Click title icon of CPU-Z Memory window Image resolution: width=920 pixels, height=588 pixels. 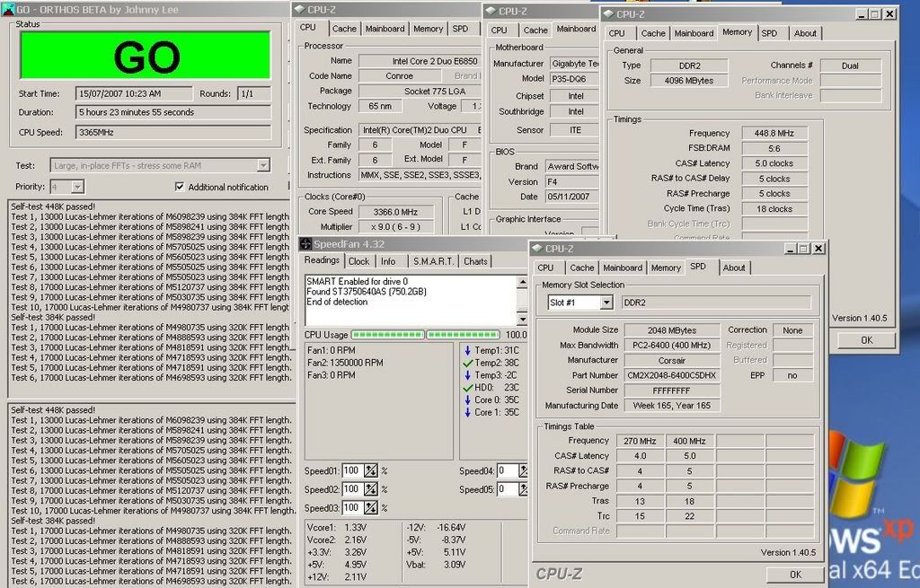click(609, 13)
